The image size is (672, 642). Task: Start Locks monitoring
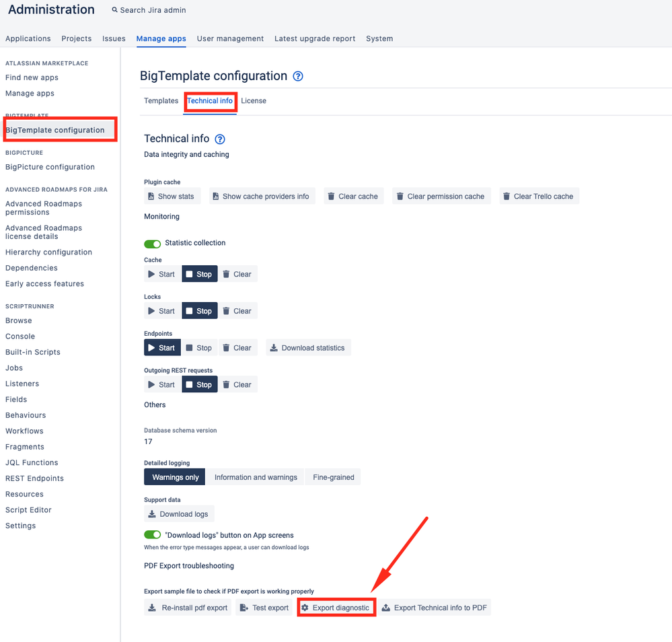[x=162, y=311]
